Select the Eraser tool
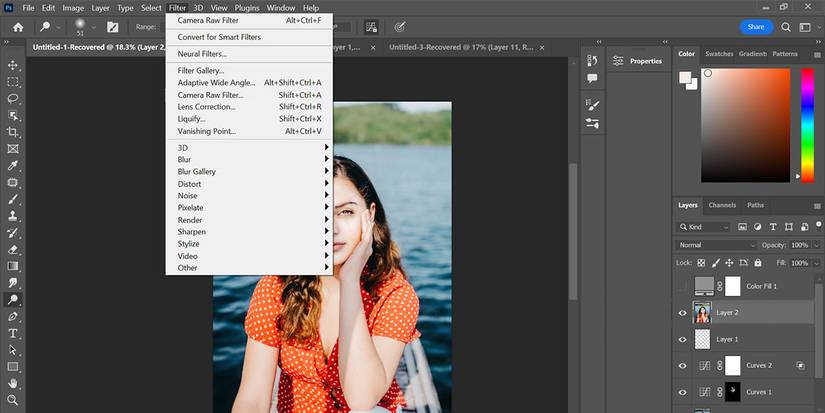This screenshot has width=825, height=413. point(13,249)
